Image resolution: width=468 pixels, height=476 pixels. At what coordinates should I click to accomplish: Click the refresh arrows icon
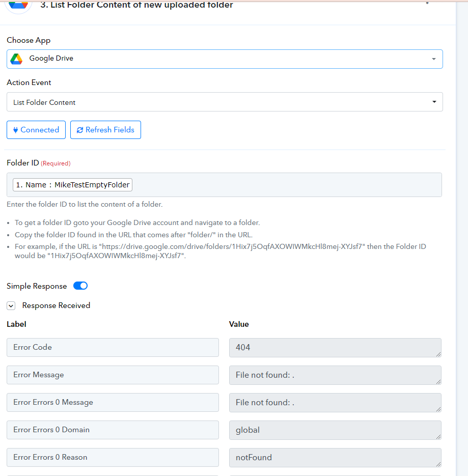80,130
